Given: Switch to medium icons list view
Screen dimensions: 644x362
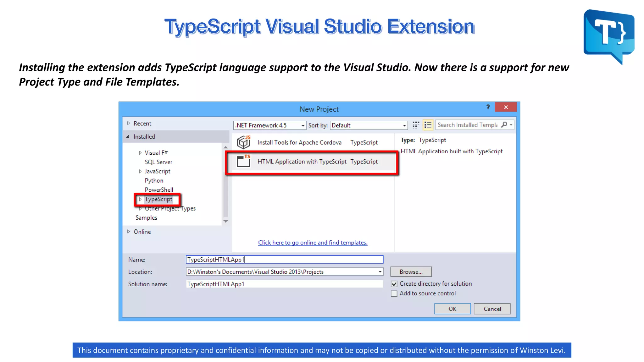Looking at the screenshot, I should (428, 125).
